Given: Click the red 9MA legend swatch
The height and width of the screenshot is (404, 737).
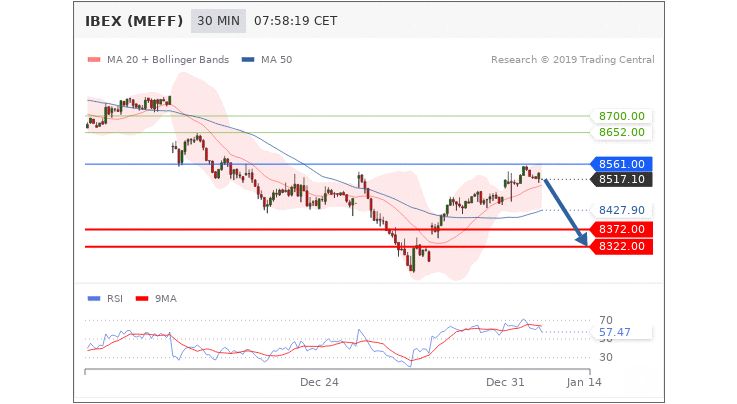Looking at the screenshot, I should 142,299.
